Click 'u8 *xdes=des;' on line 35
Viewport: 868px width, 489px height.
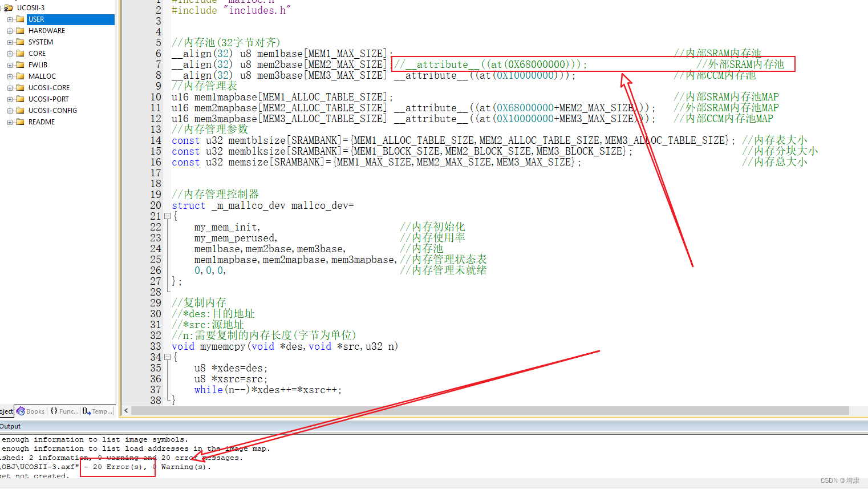(x=231, y=368)
